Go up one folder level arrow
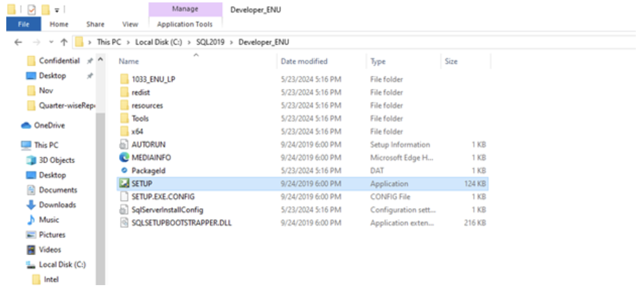 [x=63, y=42]
